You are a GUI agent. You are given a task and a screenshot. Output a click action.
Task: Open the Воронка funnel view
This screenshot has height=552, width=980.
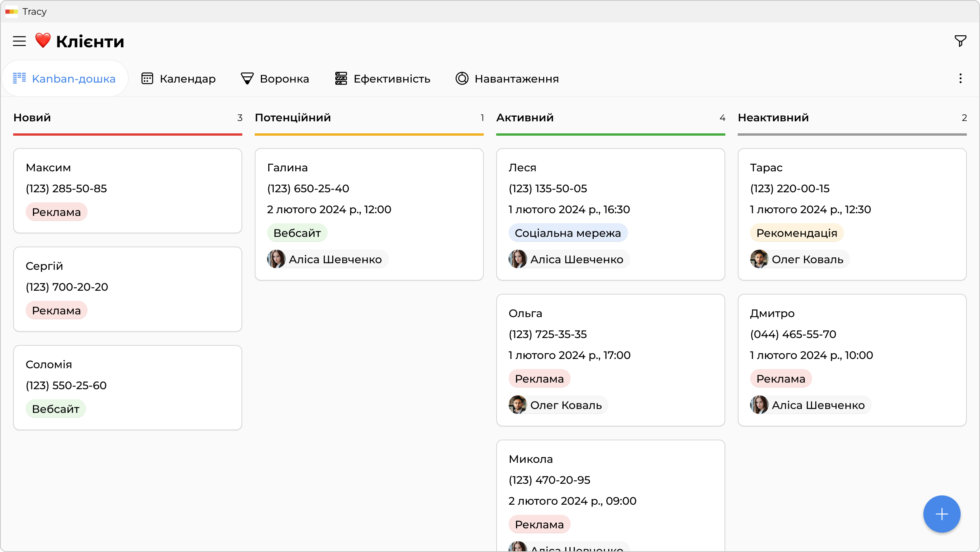pyautogui.click(x=275, y=79)
